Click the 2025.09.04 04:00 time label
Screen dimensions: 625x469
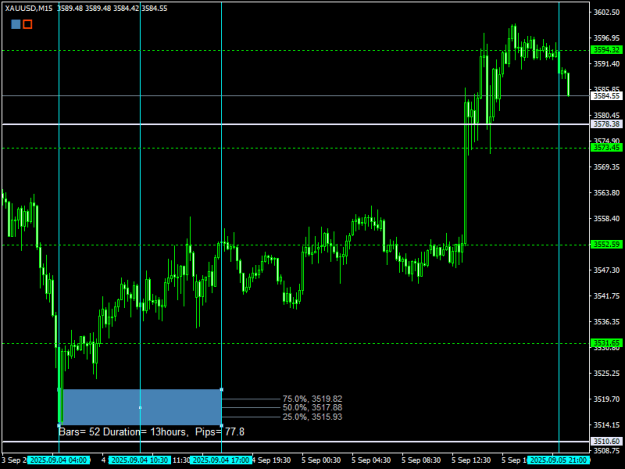coord(59,460)
